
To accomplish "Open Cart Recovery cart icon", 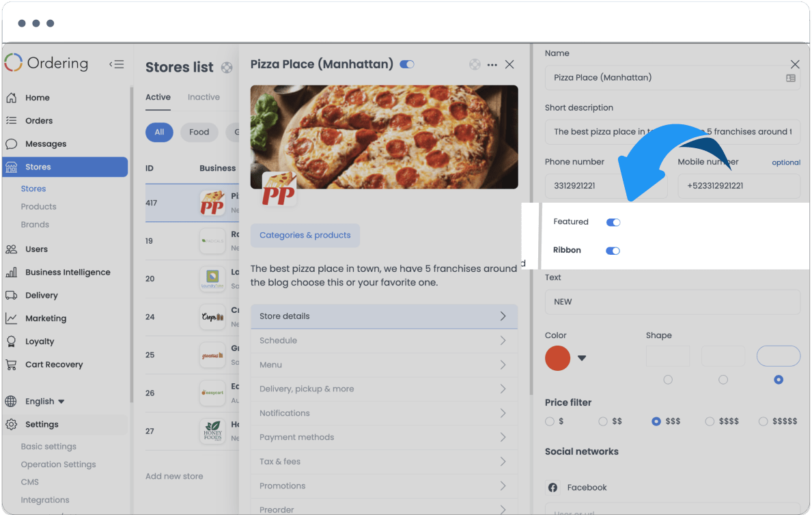I will tap(12, 365).
